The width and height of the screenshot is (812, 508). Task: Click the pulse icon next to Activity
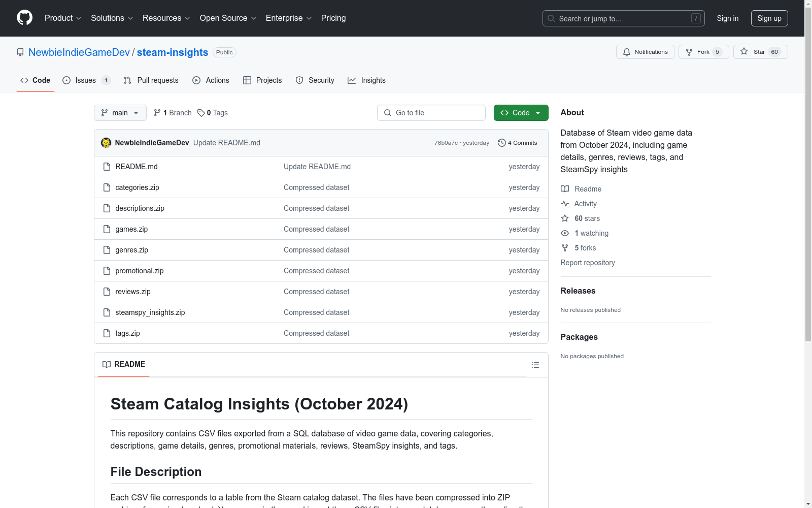tap(565, 204)
